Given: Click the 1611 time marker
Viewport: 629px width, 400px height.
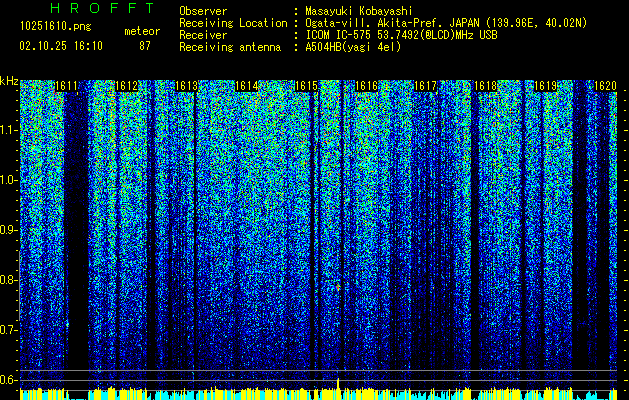Looking at the screenshot, I should 66,86.
